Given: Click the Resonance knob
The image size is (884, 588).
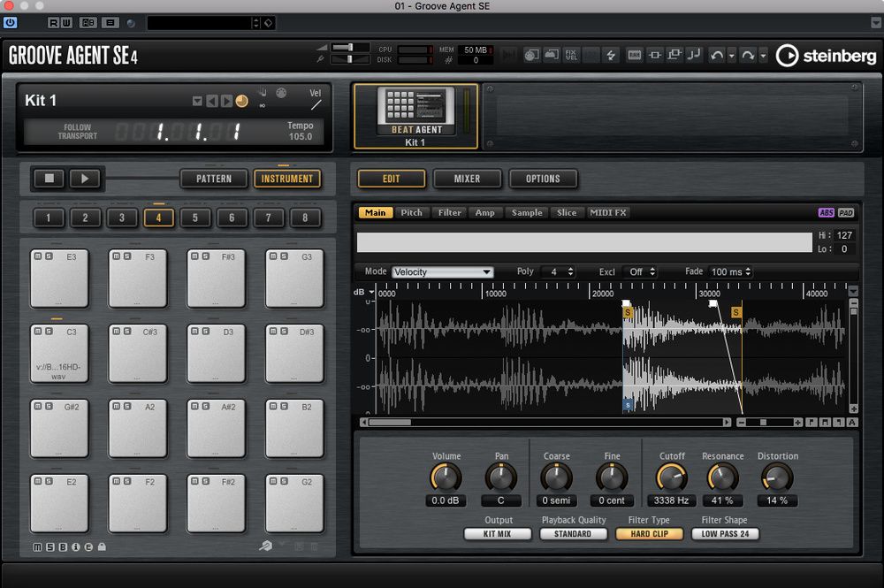Looking at the screenshot, I should click(x=722, y=477).
